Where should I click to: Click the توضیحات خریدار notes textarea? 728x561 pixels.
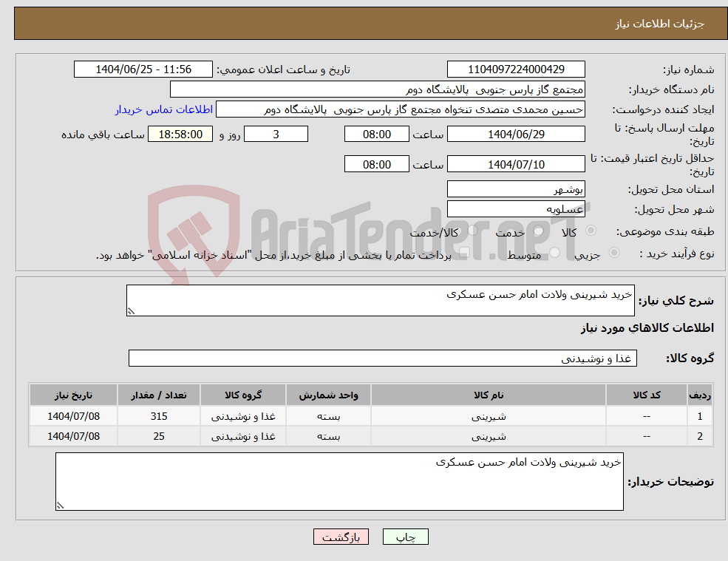pos(339,482)
